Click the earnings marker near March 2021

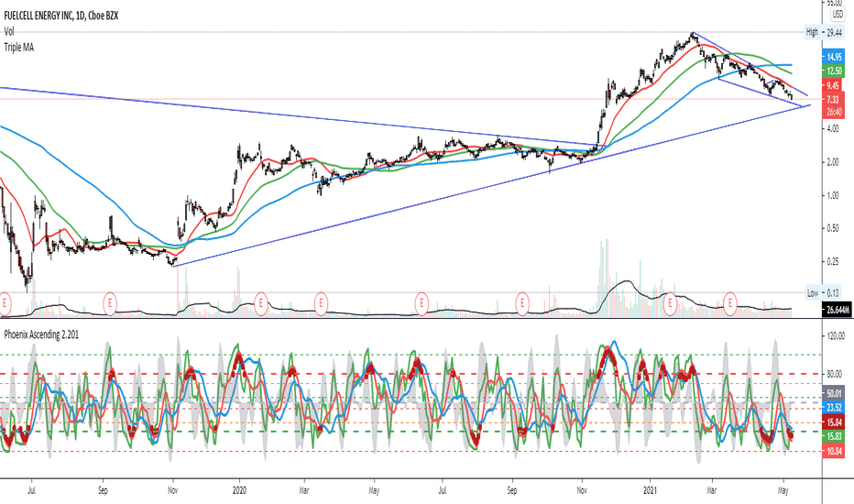pyautogui.click(x=729, y=301)
